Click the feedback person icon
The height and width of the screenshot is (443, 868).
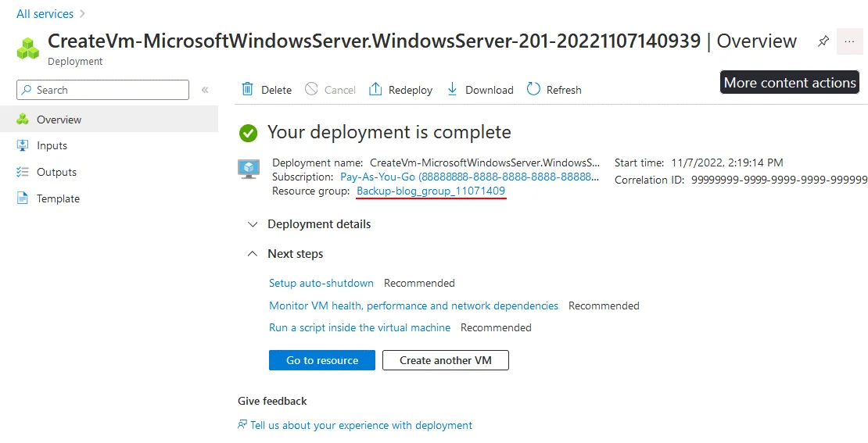pos(242,425)
